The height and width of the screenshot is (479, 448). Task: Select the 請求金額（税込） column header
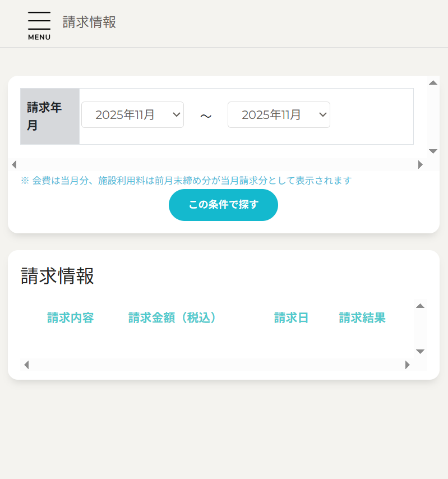[x=173, y=318]
